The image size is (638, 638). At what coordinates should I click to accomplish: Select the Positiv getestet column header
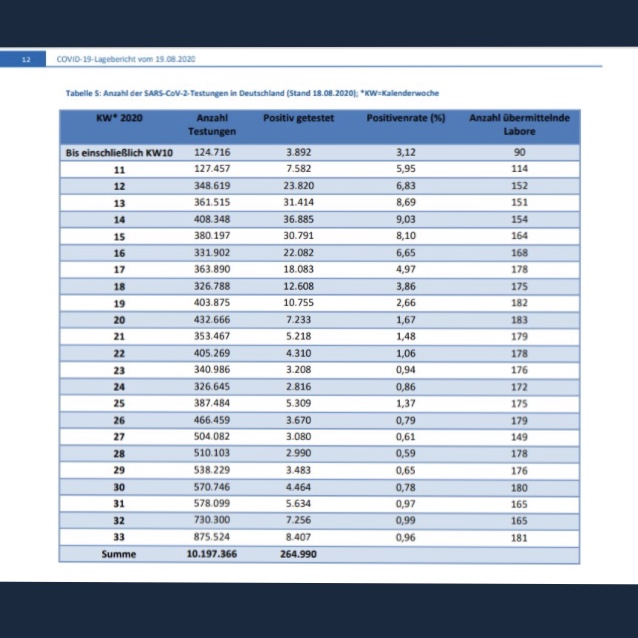[x=298, y=118]
